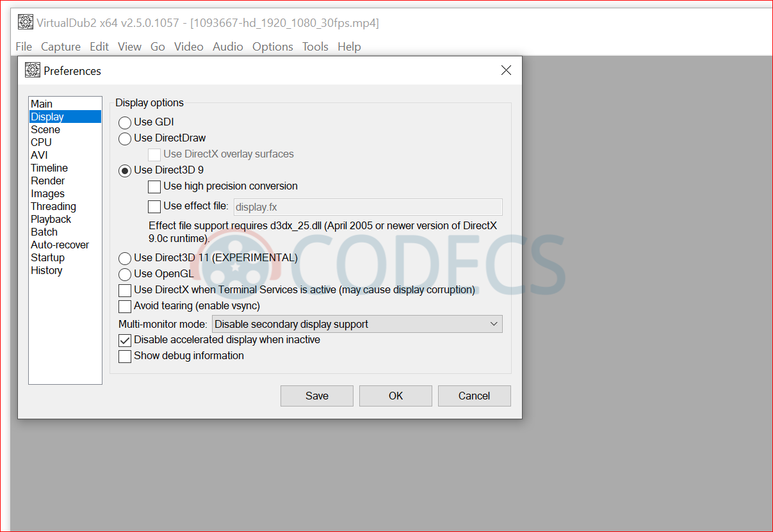Select Playback in the preferences category list
The width and height of the screenshot is (773, 532).
point(51,219)
